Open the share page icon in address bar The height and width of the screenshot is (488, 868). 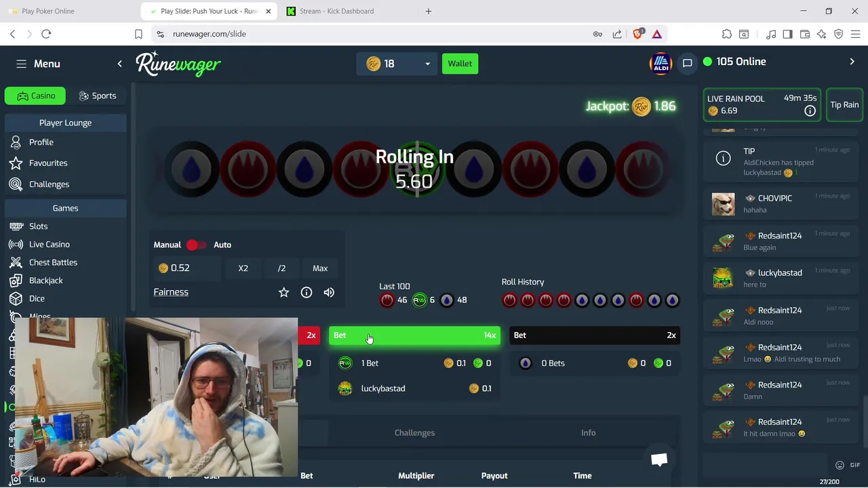click(x=617, y=34)
